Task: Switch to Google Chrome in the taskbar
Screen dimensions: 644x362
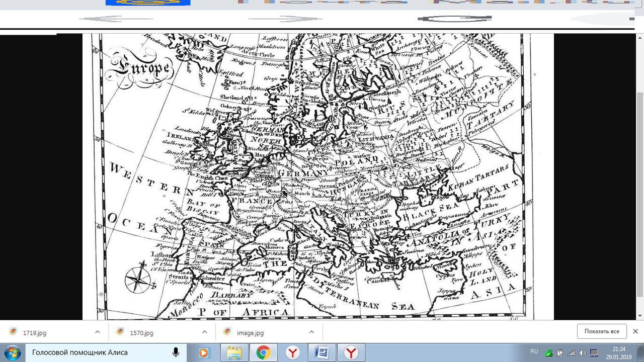Action: (x=263, y=353)
